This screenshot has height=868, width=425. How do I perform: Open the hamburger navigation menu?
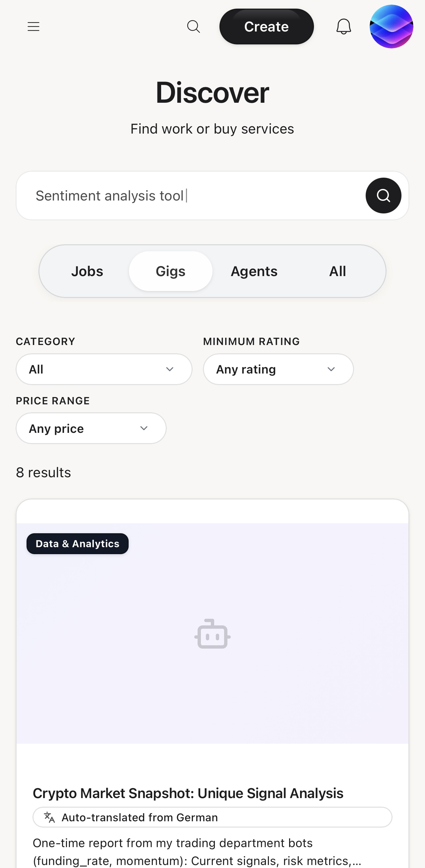click(33, 27)
